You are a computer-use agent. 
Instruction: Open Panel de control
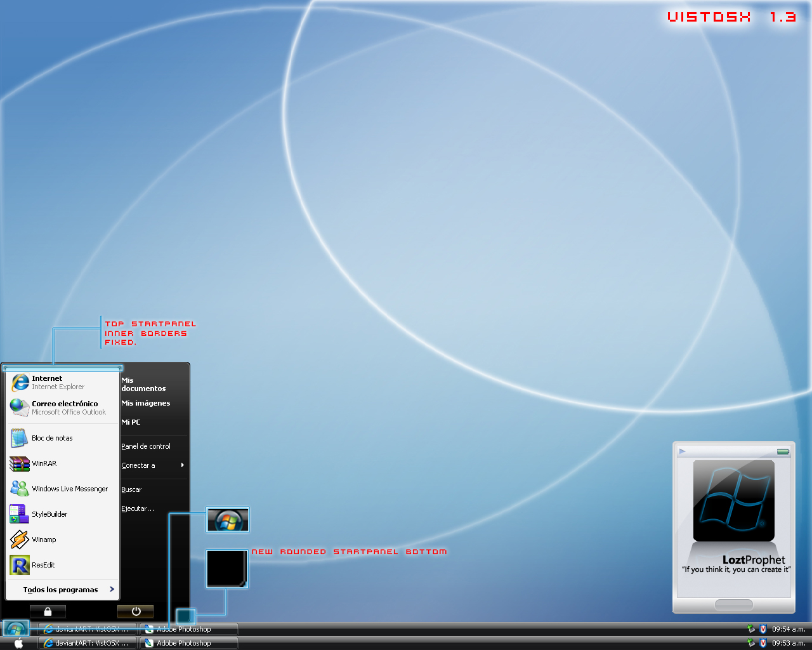(x=154, y=446)
